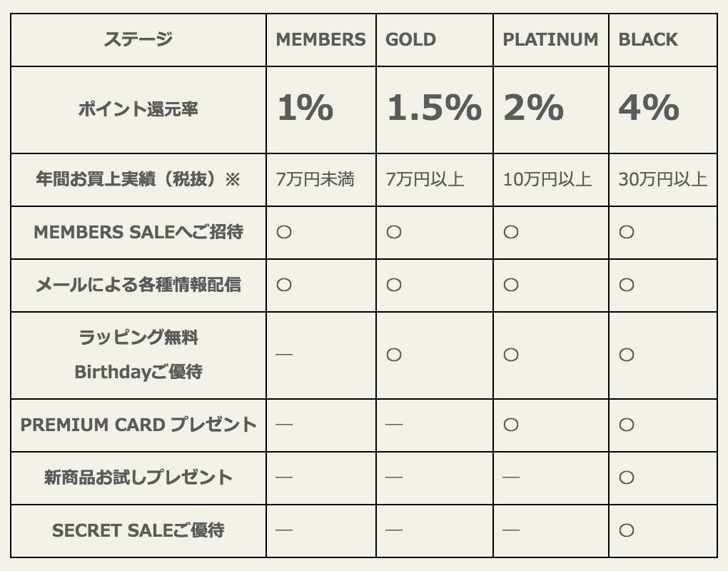Select the PLATINUM column header
The image size is (728, 571).
[x=551, y=39]
